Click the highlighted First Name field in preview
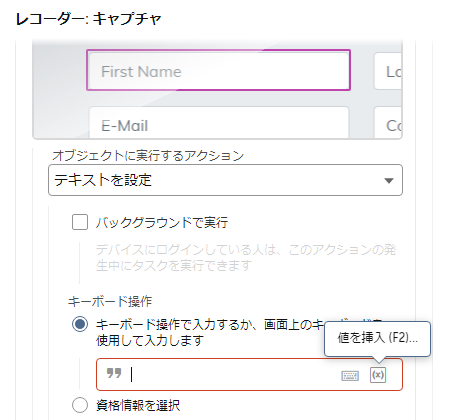Screen dimensions: 450x420 click(218, 70)
